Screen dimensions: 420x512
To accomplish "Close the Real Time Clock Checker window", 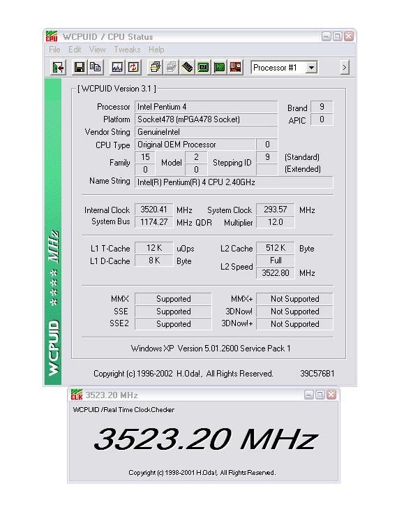I will click(331, 395).
